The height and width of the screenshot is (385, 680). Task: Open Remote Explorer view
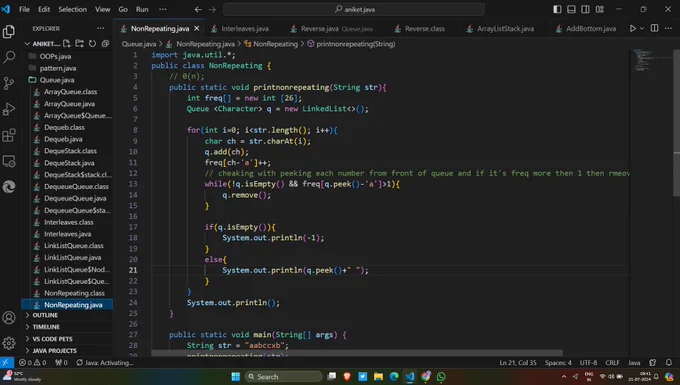click(x=9, y=161)
